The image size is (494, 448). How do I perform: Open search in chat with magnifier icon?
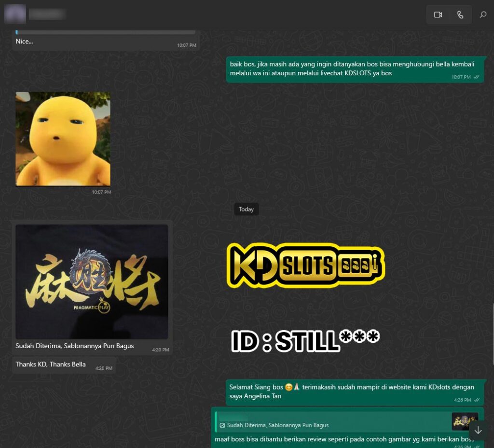tap(483, 15)
